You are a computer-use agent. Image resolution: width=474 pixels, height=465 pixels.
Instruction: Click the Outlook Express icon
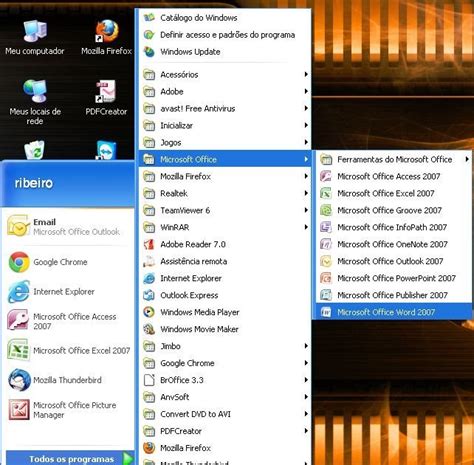(x=149, y=295)
